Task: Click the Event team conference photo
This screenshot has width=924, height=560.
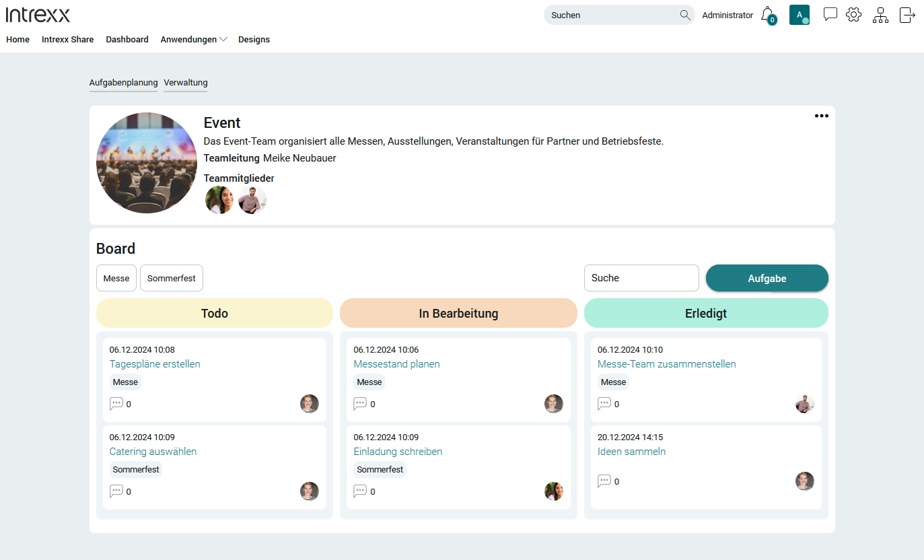Action: pyautogui.click(x=147, y=163)
